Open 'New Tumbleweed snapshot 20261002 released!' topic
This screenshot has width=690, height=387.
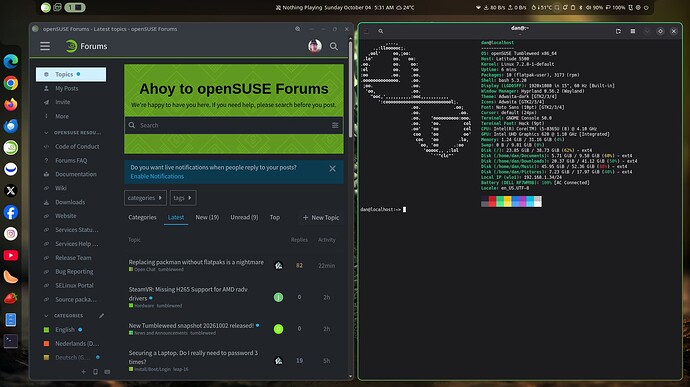coord(191,326)
